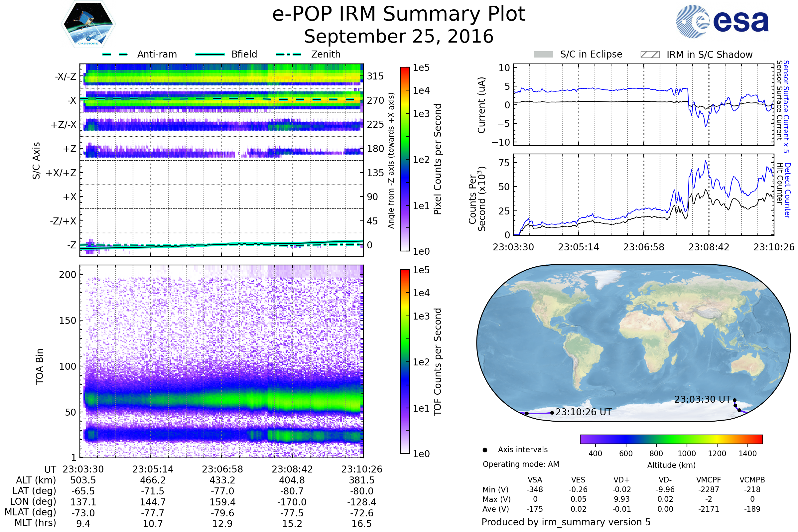Screen dimensions: 798x532
Task: Click the 23:10:26 UT map track label
Action: tap(584, 412)
